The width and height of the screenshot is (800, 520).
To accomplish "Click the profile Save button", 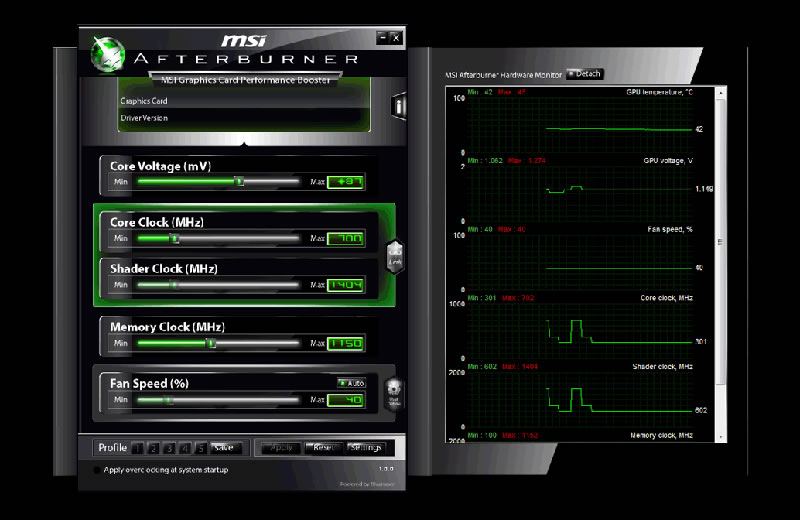I will tap(224, 448).
